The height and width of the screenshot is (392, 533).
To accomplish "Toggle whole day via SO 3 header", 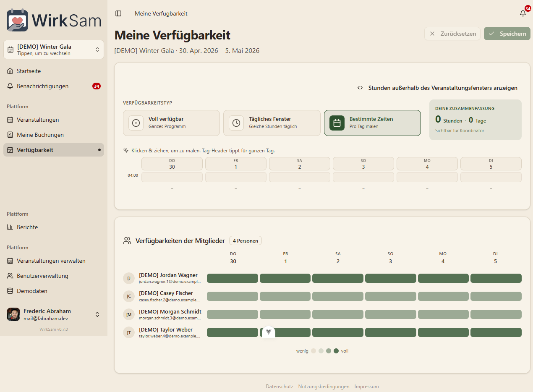I will [x=363, y=164].
